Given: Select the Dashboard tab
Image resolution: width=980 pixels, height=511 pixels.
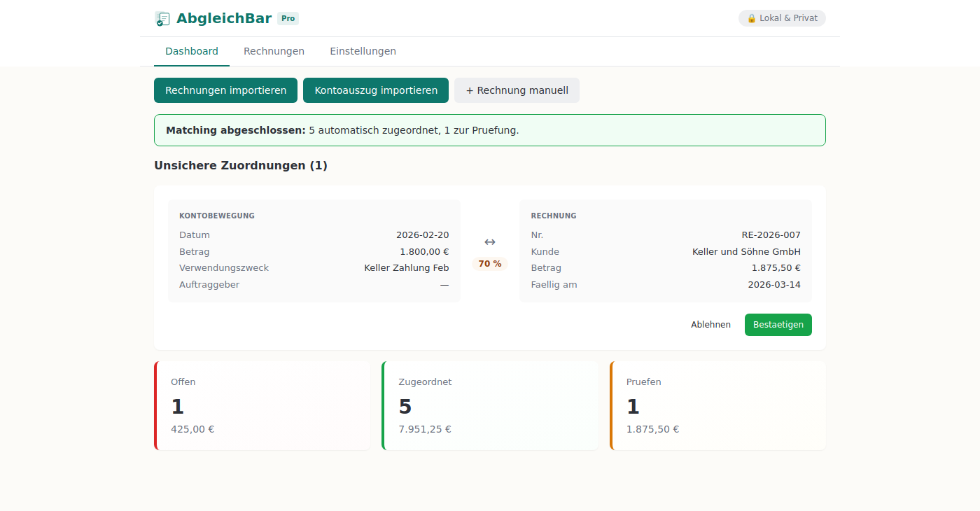Looking at the screenshot, I should tap(191, 50).
